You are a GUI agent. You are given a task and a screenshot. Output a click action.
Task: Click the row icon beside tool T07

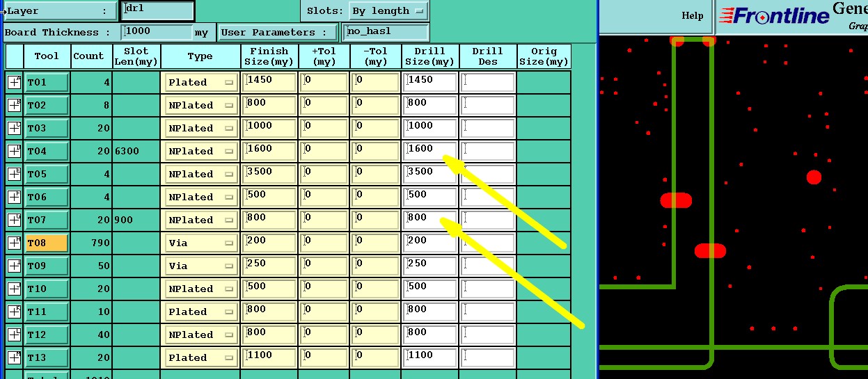pyautogui.click(x=14, y=220)
